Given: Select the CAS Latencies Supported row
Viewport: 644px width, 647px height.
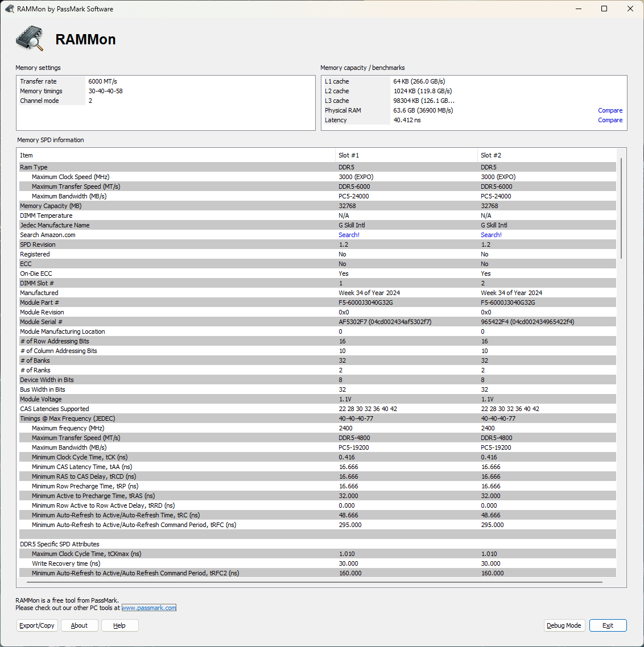Looking at the screenshot, I should (x=317, y=409).
